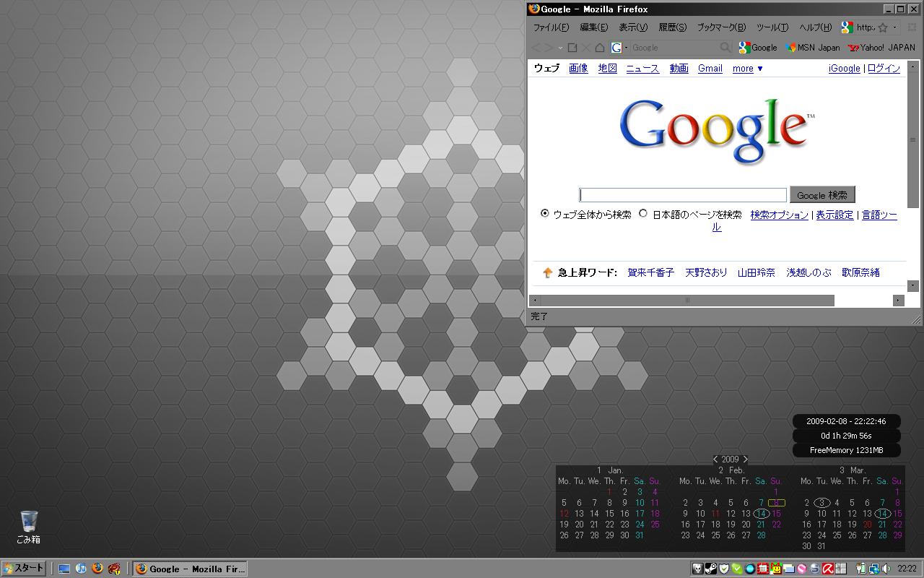
Task: Open the Gmail link
Action: 710,69
